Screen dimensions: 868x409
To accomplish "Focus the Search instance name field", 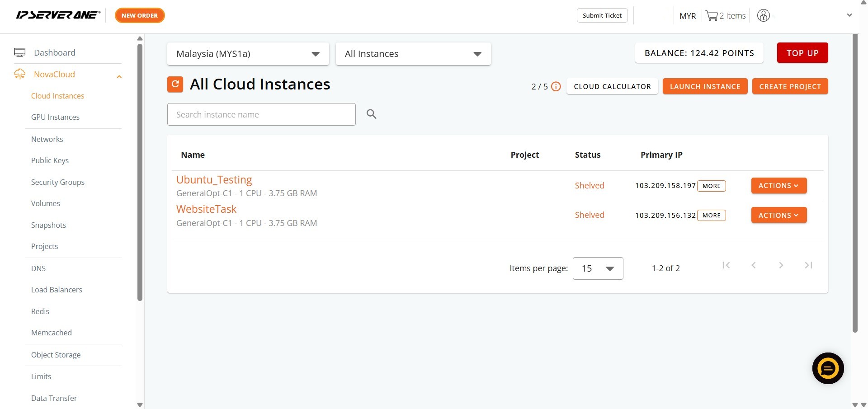I will click(261, 114).
